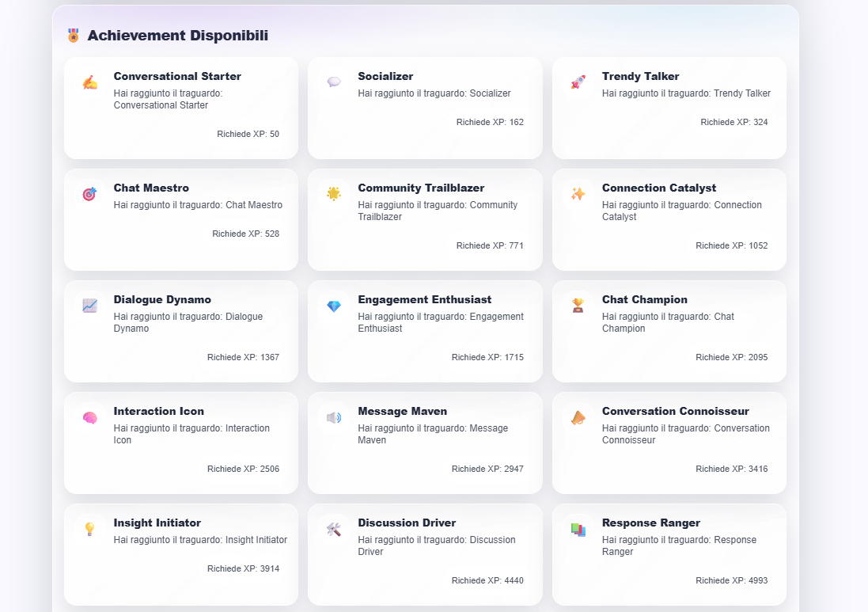Click the megaphone icon on Conversation Connoisseur
868x612 pixels.
coord(578,416)
